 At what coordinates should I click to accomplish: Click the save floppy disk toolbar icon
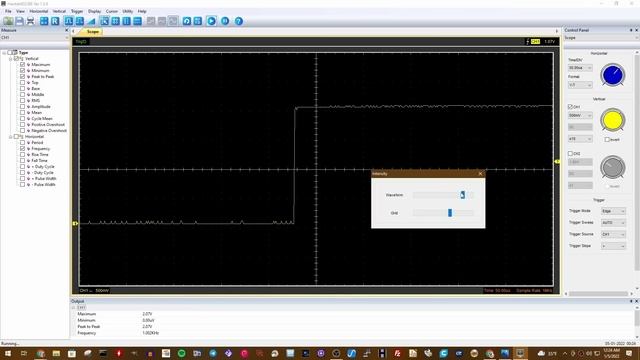tap(20, 21)
